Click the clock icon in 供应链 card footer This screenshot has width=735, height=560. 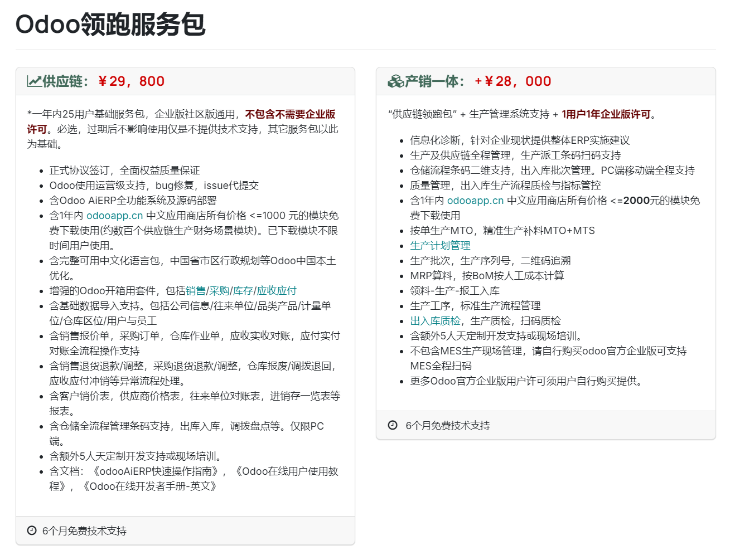[x=32, y=530]
